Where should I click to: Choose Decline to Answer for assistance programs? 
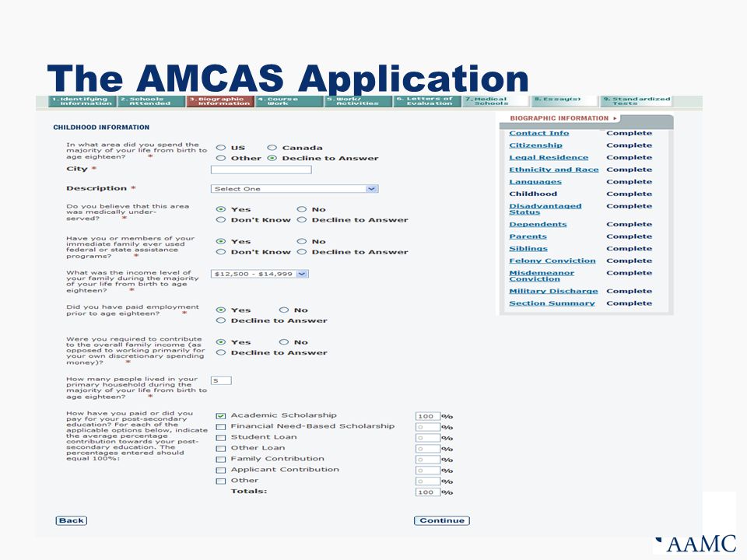pyautogui.click(x=301, y=252)
